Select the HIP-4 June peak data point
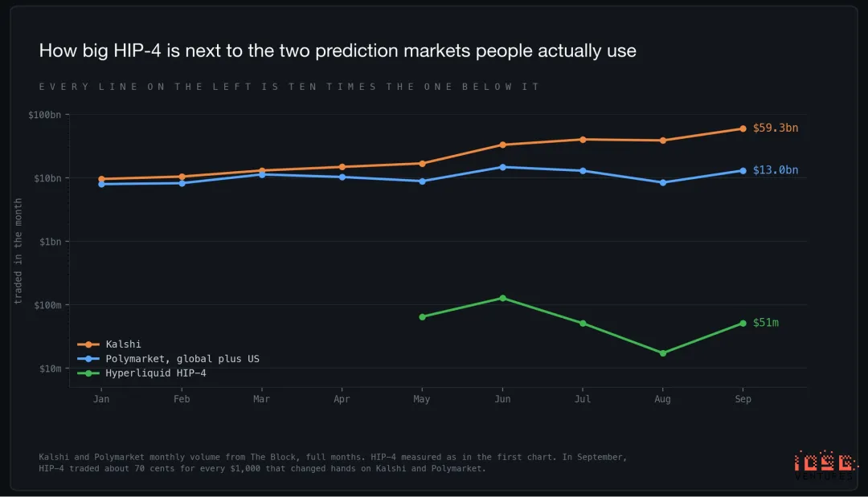This screenshot has height=497, width=868. tap(502, 298)
